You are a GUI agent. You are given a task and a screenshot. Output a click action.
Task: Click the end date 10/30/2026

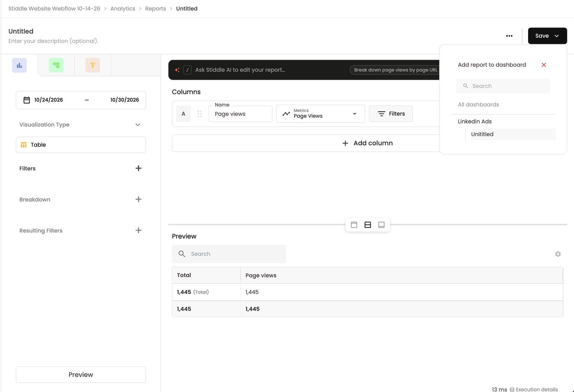point(125,100)
